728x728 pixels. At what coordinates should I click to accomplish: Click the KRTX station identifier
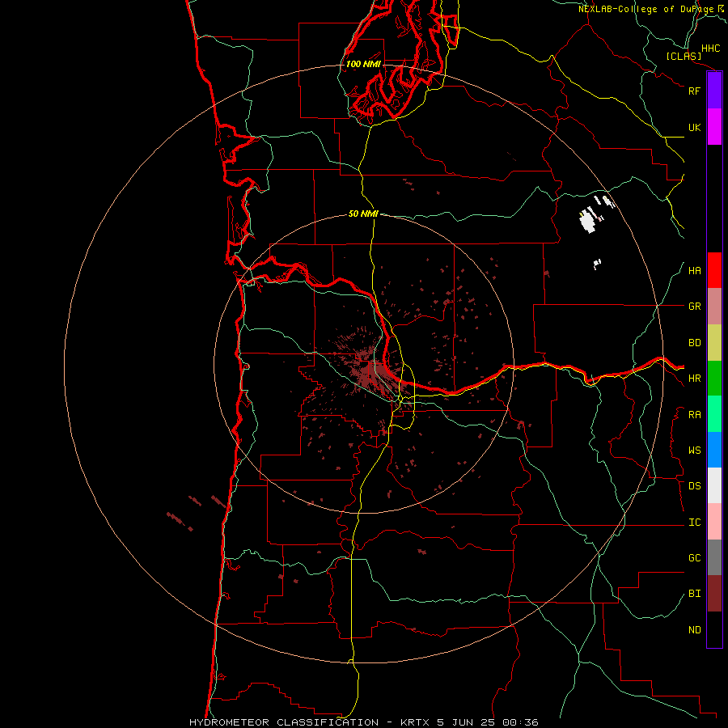click(415, 722)
